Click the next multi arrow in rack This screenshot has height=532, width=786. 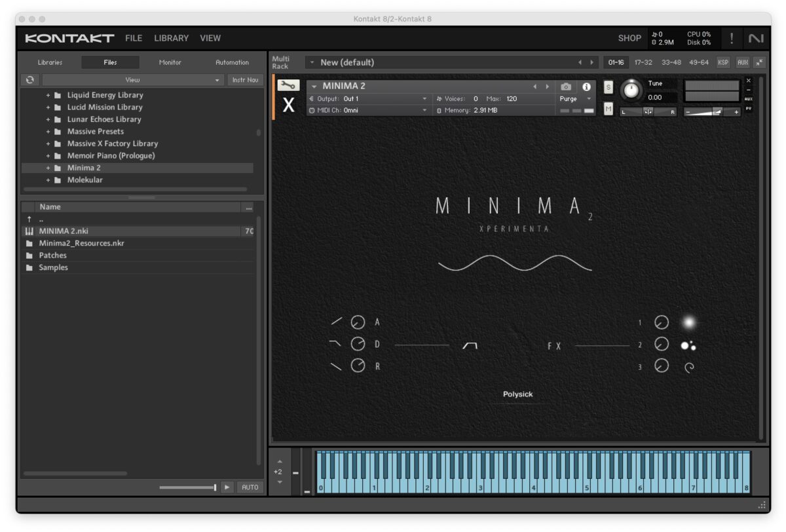[x=591, y=62]
